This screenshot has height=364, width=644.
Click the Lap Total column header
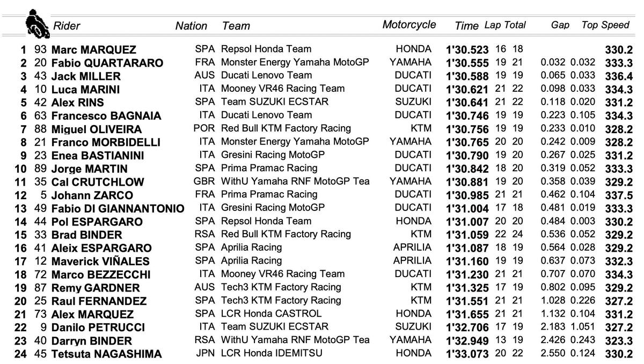[504, 25]
